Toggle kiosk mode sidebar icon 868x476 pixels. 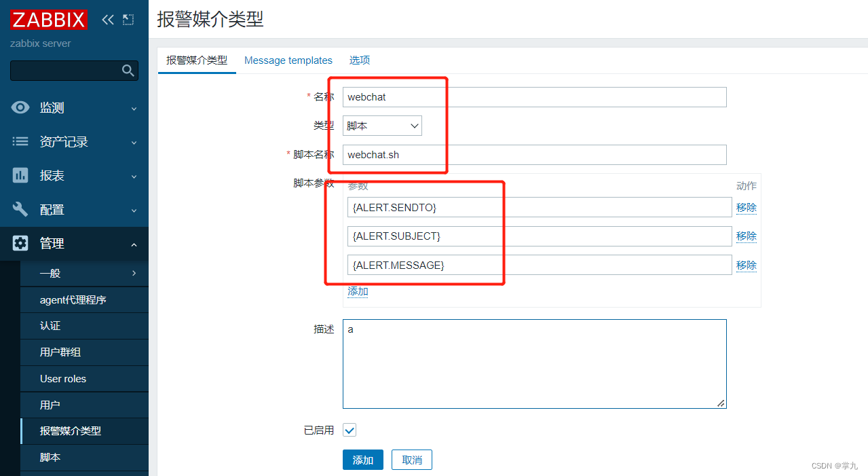pos(128,20)
